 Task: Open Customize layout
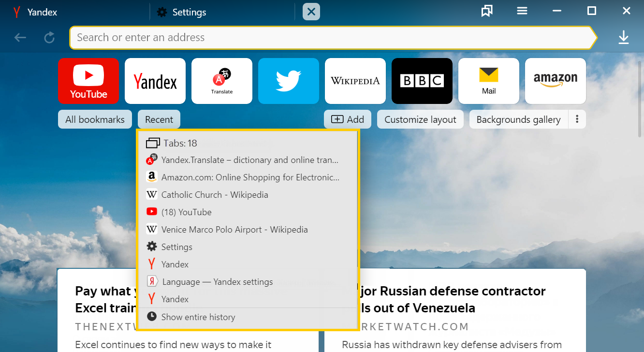(420, 119)
